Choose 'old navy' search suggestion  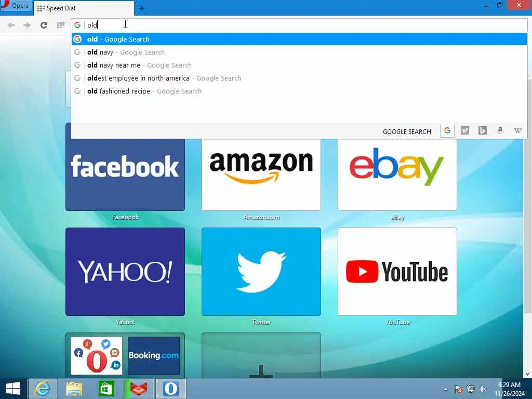coord(299,52)
